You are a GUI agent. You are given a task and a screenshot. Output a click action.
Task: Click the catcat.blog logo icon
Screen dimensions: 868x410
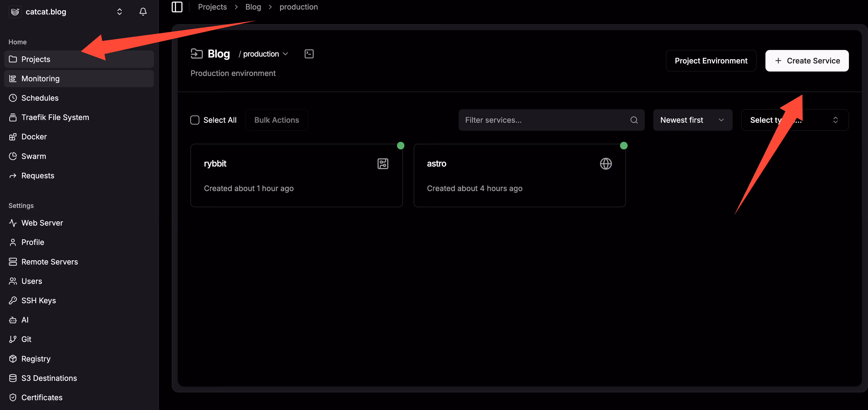point(15,12)
